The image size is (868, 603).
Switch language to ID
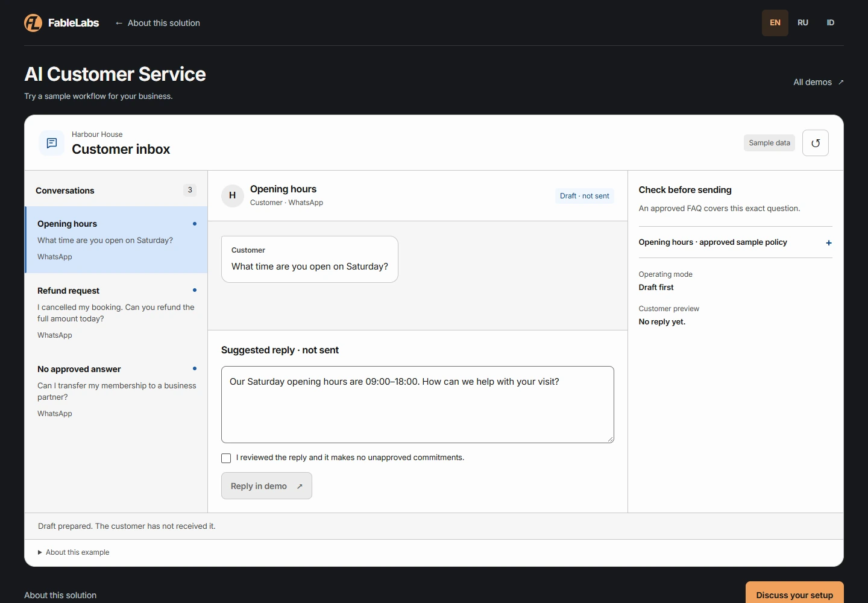(x=831, y=23)
